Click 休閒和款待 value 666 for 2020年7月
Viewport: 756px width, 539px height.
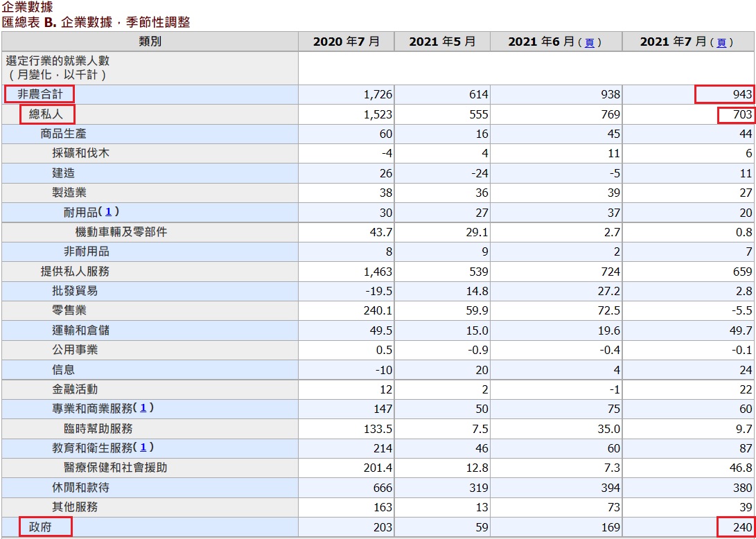pyautogui.click(x=383, y=488)
